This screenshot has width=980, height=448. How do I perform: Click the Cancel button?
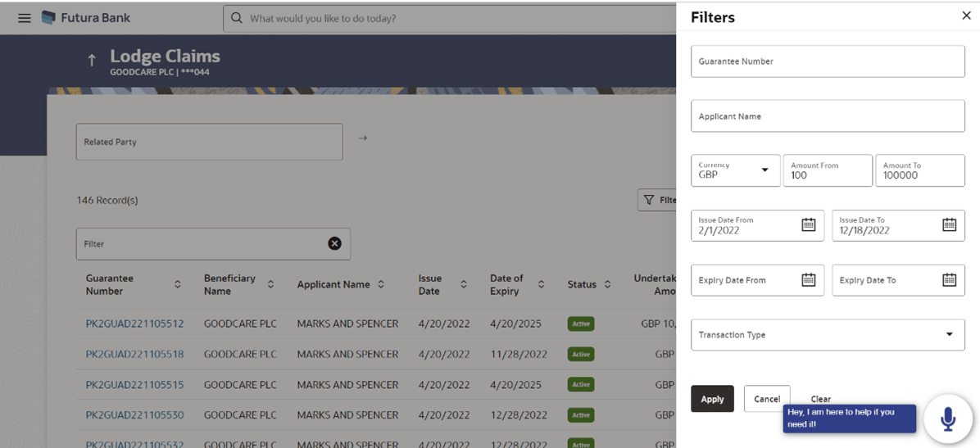coord(767,399)
